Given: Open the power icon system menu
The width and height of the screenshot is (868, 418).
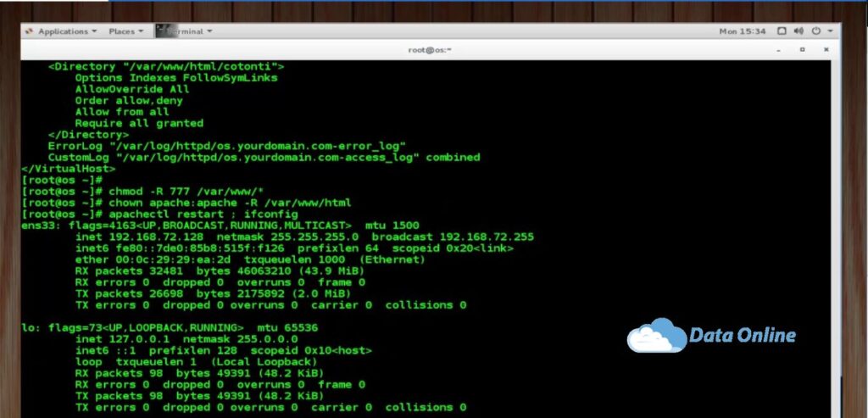Looking at the screenshot, I should point(816,31).
